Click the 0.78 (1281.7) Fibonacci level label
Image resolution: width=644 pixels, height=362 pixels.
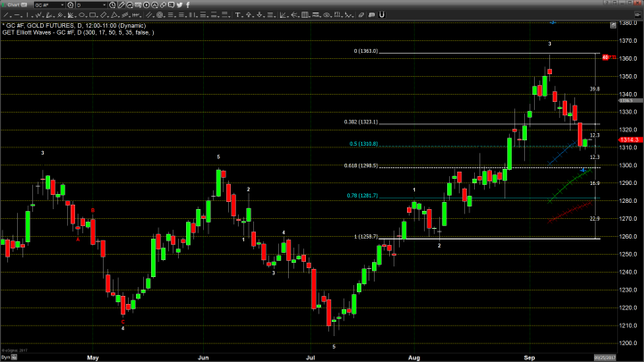362,196
